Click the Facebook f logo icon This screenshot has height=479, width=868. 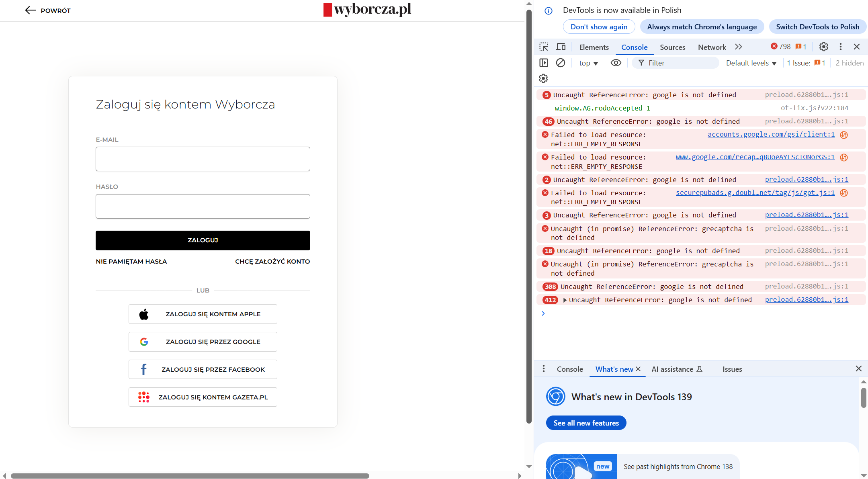tap(144, 369)
